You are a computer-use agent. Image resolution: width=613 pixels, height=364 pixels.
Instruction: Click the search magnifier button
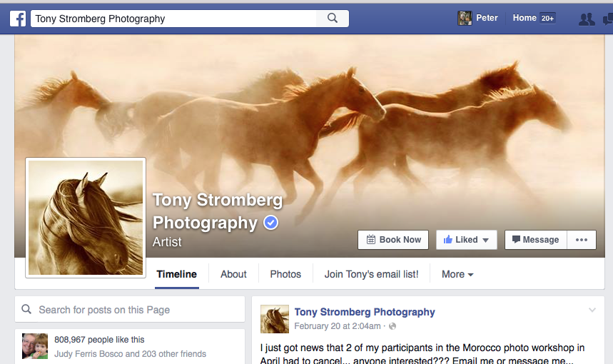coord(333,19)
